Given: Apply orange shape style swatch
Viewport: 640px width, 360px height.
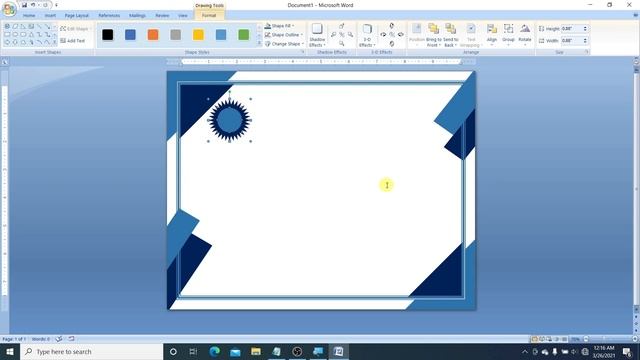Looking at the screenshot, I should (153, 35).
